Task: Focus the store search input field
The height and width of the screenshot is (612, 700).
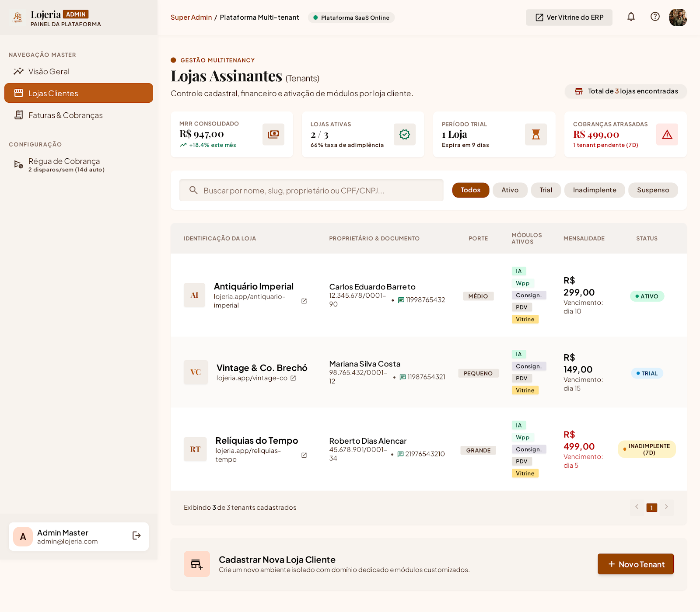Action: click(311, 190)
